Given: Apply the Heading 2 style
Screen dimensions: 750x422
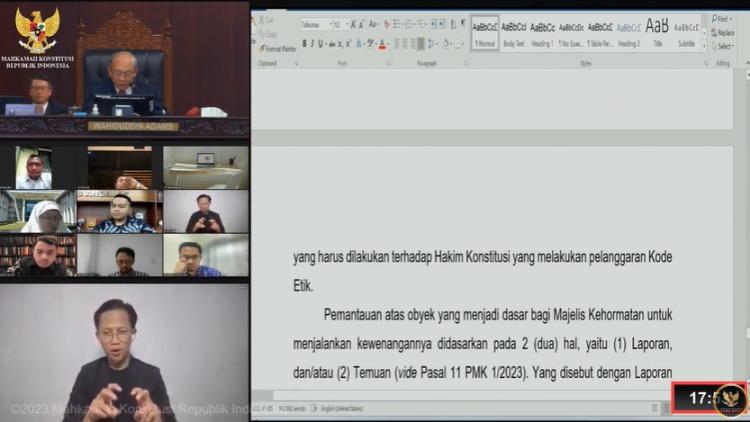Looking at the screenshot, I should coord(629,33).
